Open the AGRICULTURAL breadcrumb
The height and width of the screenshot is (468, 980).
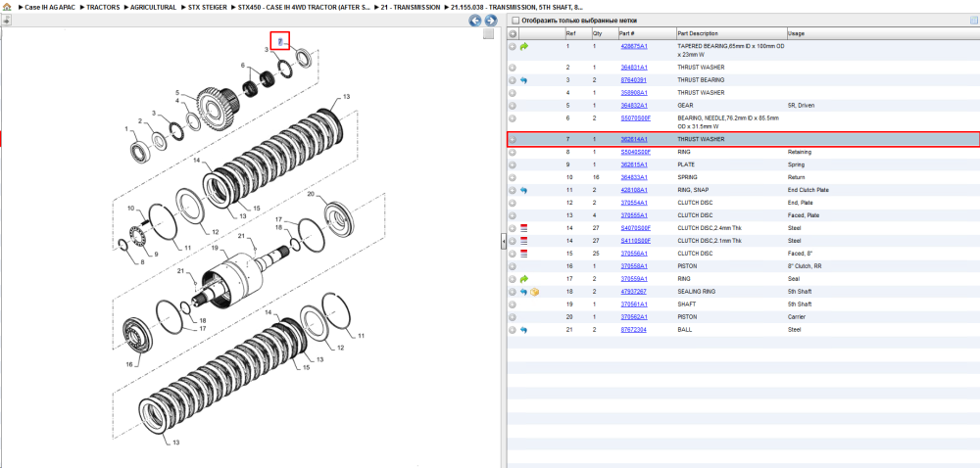click(x=153, y=8)
